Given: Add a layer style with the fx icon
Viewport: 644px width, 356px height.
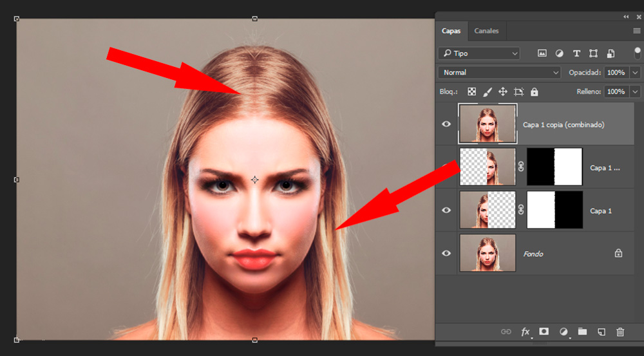Looking at the screenshot, I should 526,332.
